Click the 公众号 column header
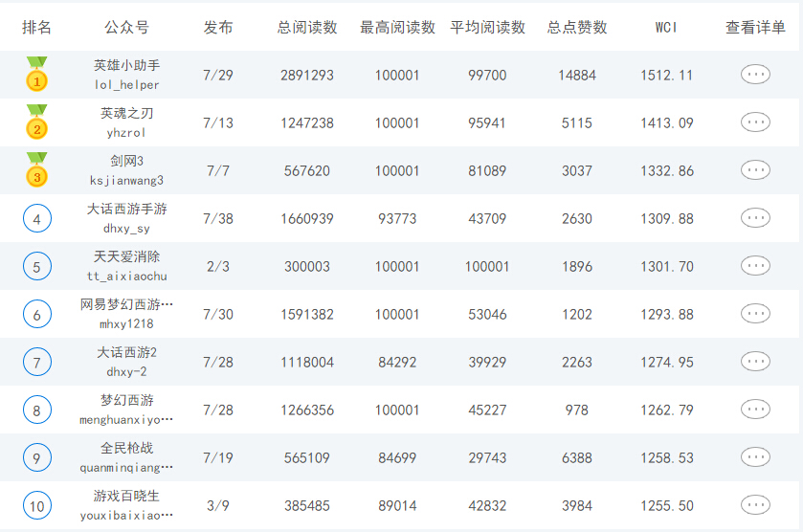This screenshot has height=532, width=803. click(126, 27)
